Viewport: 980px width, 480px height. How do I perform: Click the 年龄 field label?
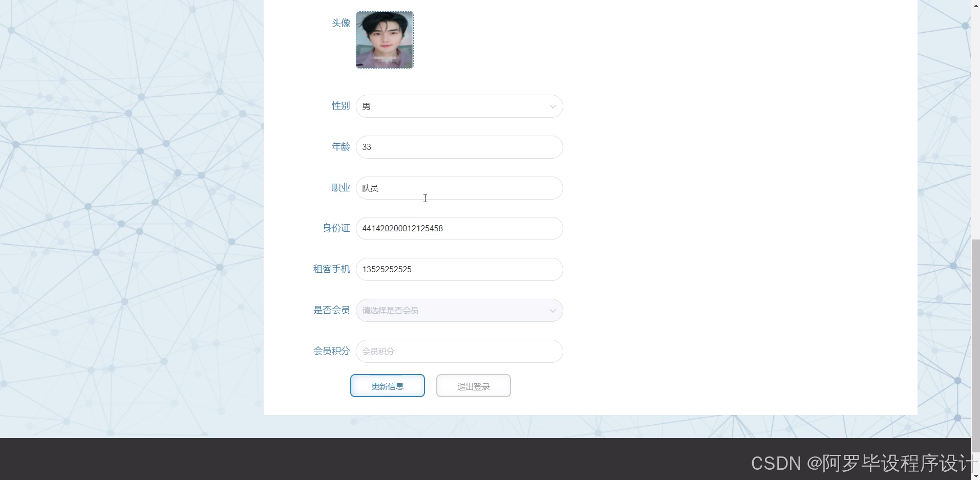[340, 147]
